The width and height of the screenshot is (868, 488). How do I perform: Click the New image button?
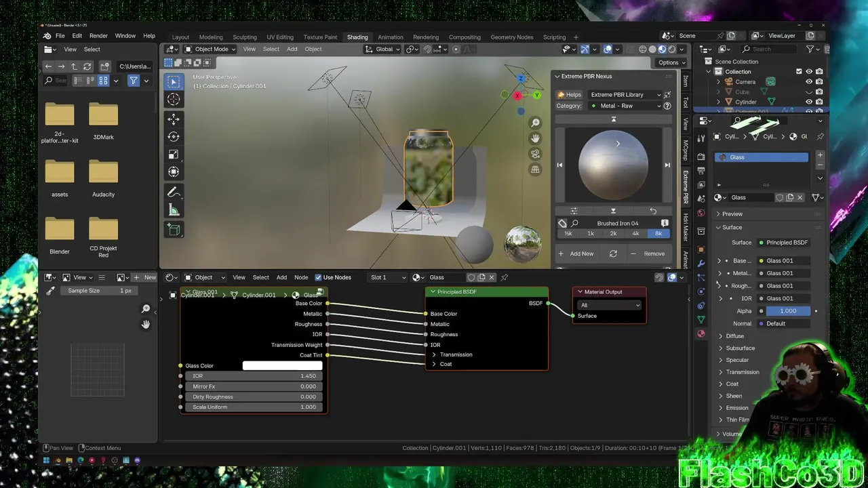145,277
